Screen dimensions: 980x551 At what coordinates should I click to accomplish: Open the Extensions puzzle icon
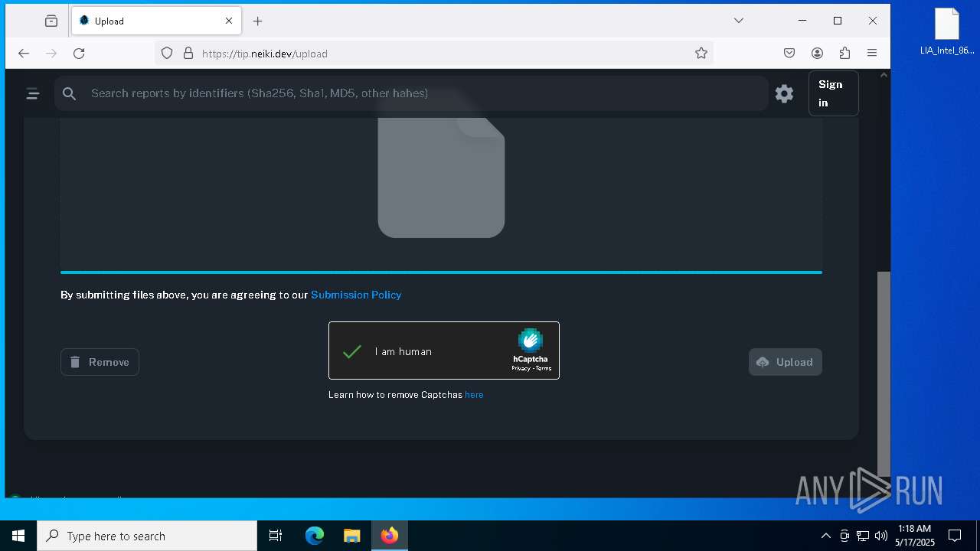[x=844, y=54]
